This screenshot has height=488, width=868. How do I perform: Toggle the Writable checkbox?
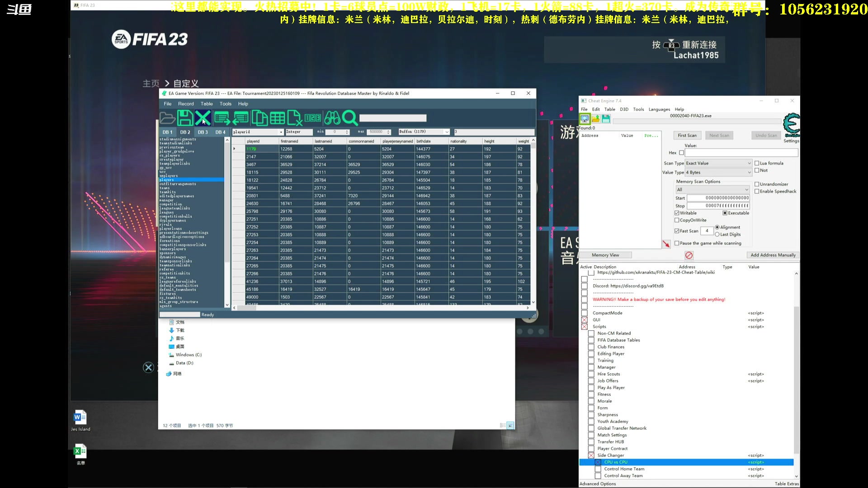click(x=677, y=213)
